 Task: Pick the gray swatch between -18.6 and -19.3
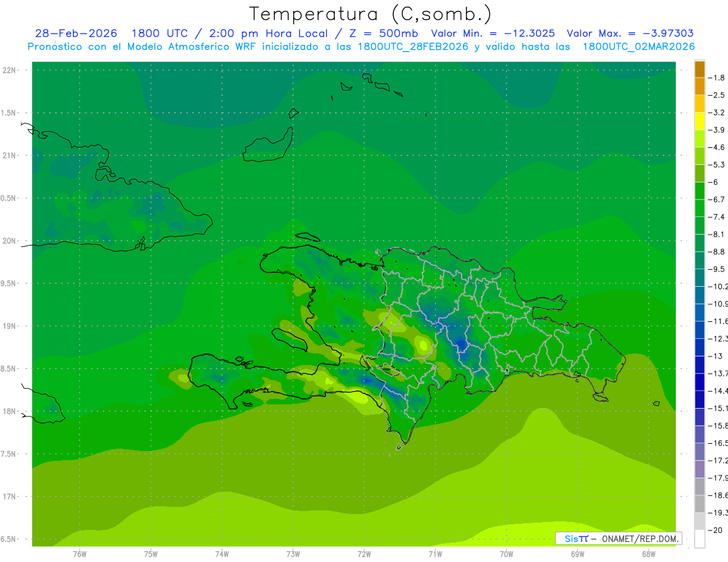(699, 504)
